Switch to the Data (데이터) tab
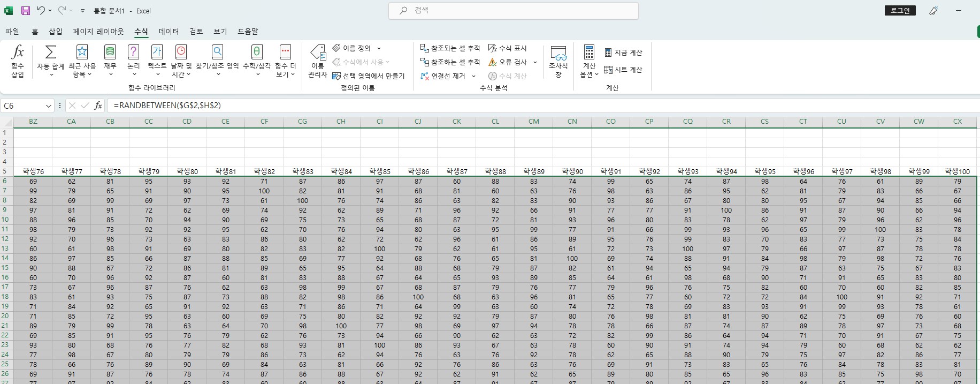980x384 pixels. click(x=169, y=32)
